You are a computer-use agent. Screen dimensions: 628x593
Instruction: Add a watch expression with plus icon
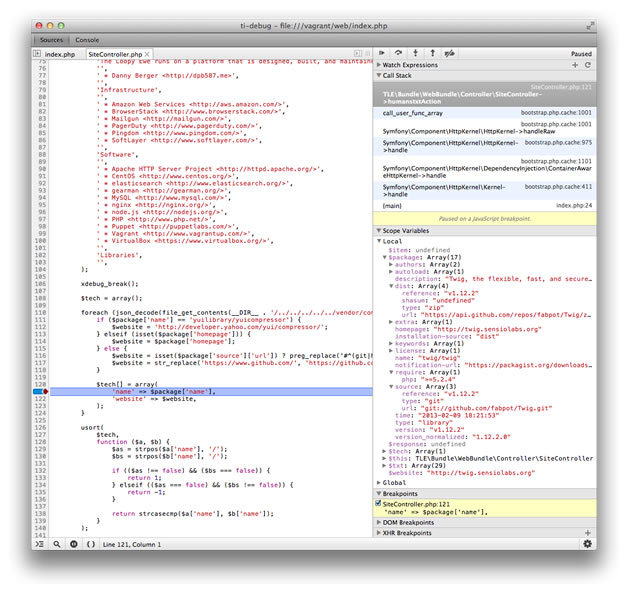click(574, 64)
